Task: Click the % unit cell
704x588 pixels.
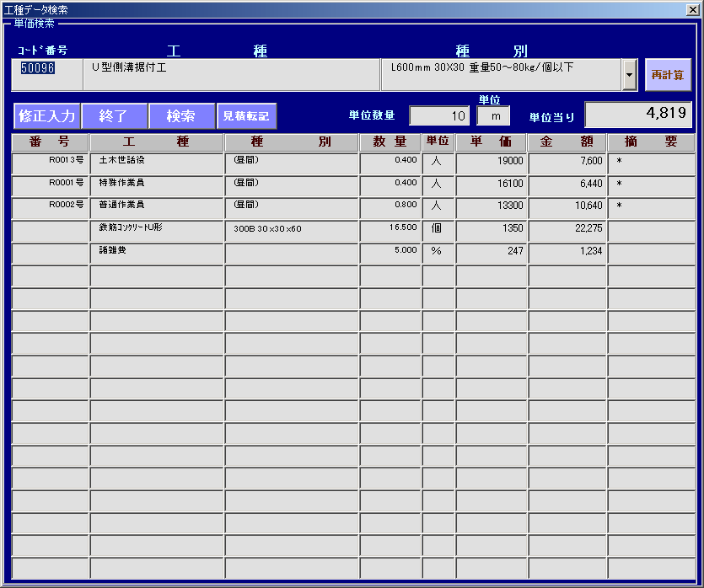Action: 438,254
